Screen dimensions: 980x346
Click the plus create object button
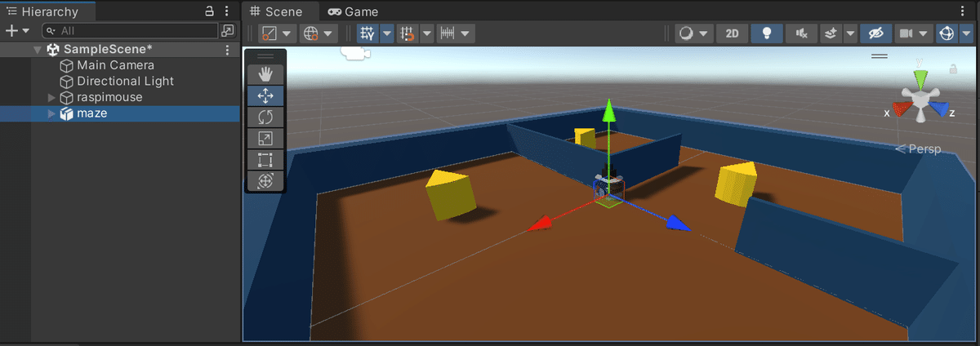[x=11, y=31]
